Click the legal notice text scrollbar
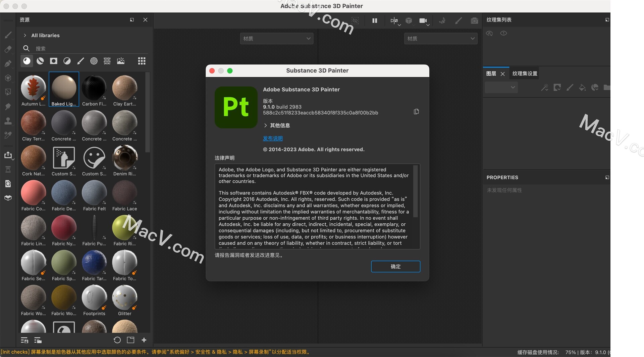644x357 pixels. click(x=415, y=191)
